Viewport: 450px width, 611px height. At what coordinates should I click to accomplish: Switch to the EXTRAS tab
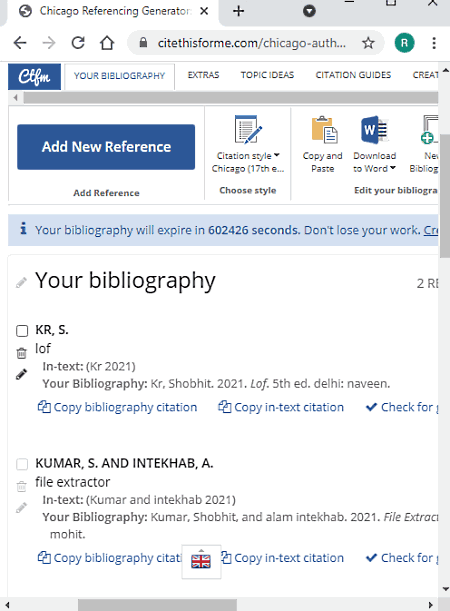(203, 75)
